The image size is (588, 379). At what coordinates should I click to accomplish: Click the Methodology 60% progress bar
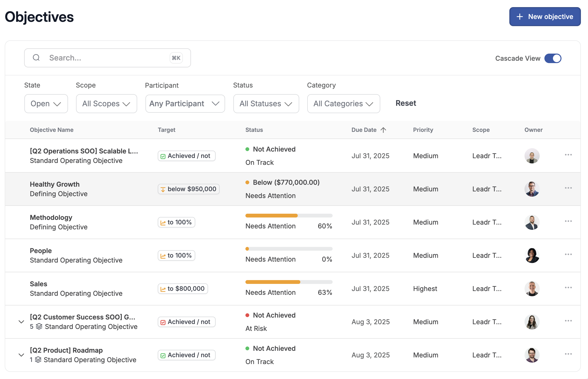(289, 216)
